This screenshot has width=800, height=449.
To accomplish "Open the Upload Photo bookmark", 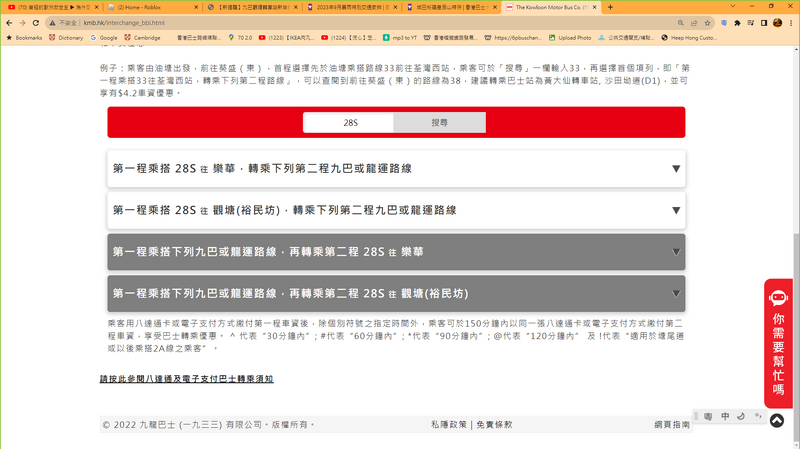I will [x=570, y=38].
